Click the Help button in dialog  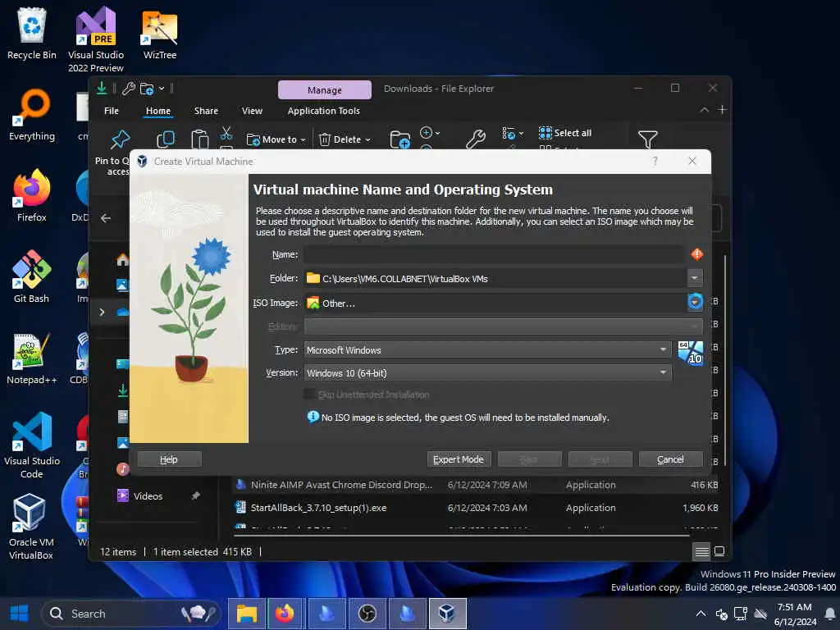tap(169, 459)
